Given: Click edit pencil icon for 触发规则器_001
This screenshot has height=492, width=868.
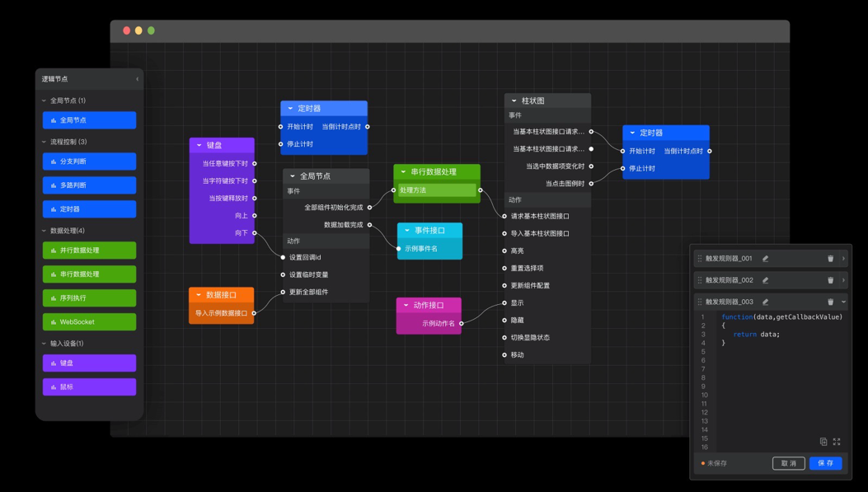Looking at the screenshot, I should click(765, 259).
